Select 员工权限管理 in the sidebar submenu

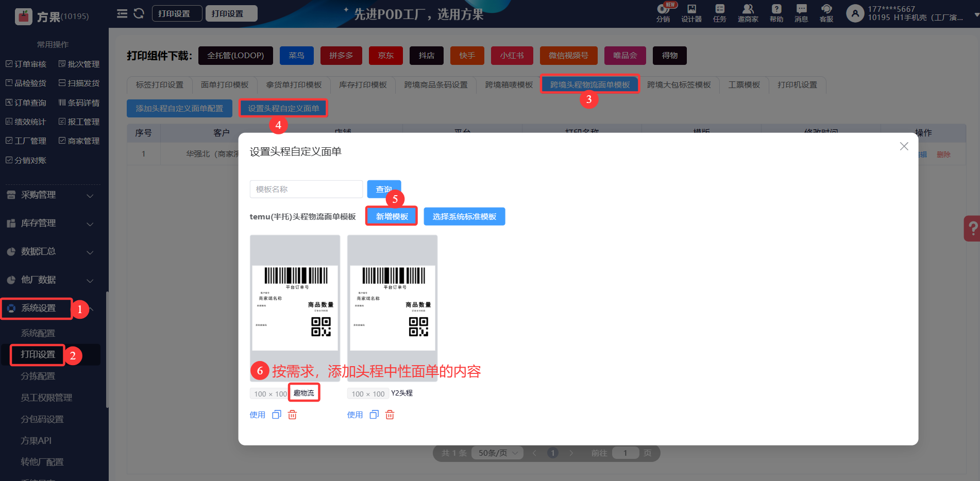pyautogui.click(x=46, y=398)
